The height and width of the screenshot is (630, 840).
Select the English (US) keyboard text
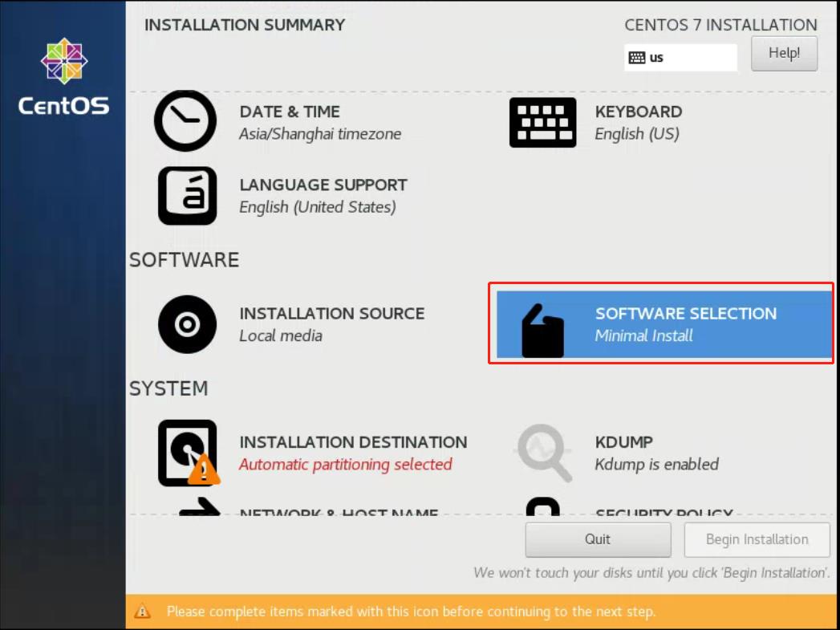[637, 134]
